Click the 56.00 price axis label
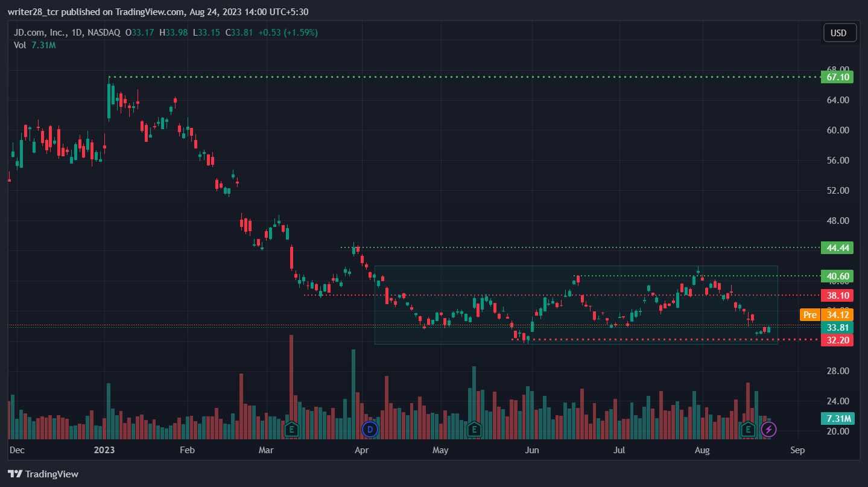 click(x=839, y=160)
